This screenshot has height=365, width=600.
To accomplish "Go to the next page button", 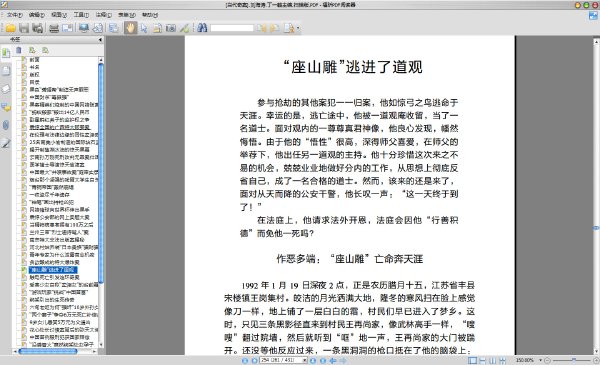I will [313, 360].
